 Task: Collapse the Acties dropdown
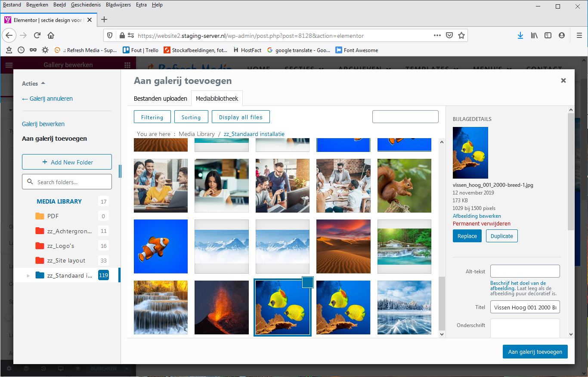point(33,83)
